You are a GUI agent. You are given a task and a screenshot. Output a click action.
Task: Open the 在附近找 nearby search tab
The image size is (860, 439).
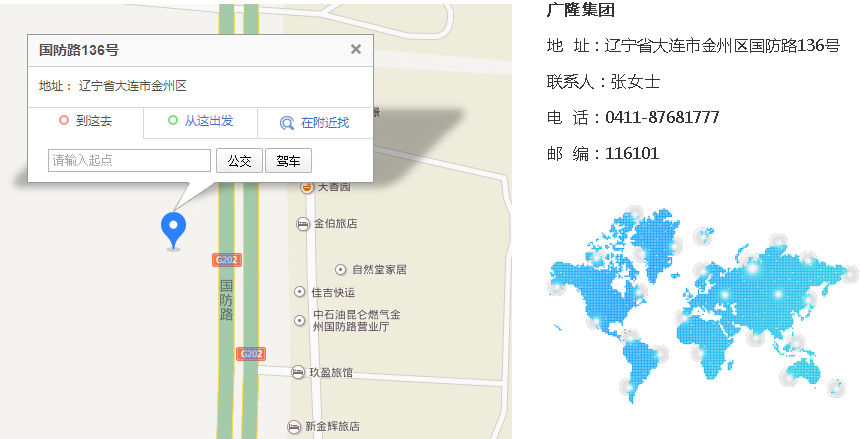click(x=315, y=123)
